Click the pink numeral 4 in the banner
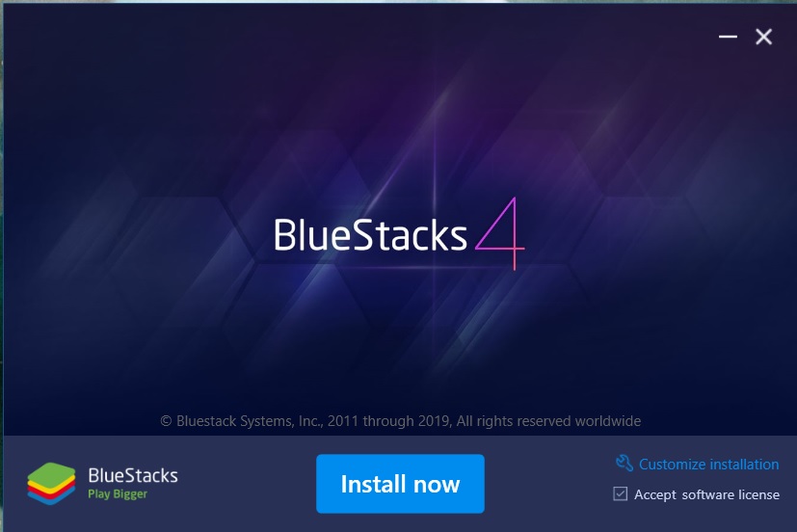Image resolution: width=797 pixels, height=532 pixels. [x=500, y=233]
